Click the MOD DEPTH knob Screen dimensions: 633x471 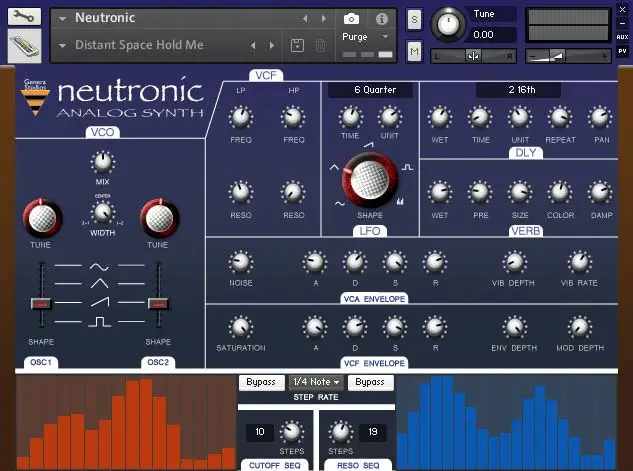pyautogui.click(x=580, y=327)
